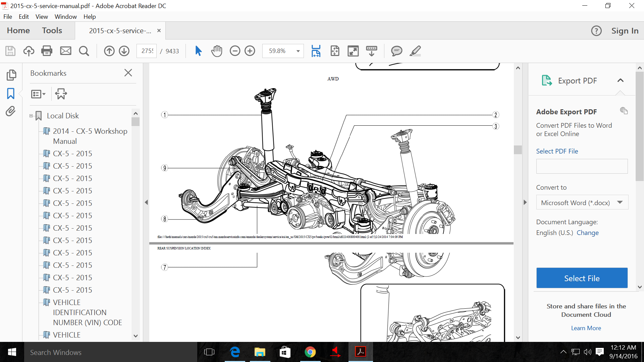Open the Help question mark icon
Screen dimensions: 644x362
coord(596,31)
